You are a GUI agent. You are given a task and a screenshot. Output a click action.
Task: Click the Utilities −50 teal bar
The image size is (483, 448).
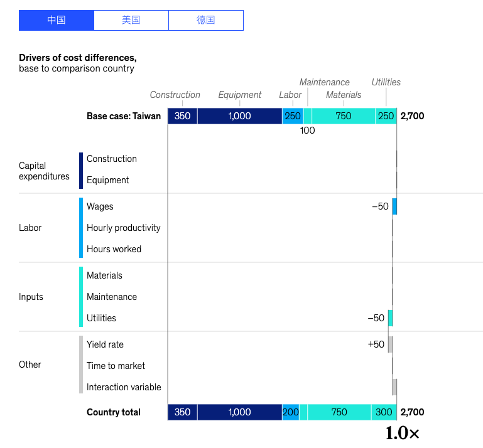(390, 318)
